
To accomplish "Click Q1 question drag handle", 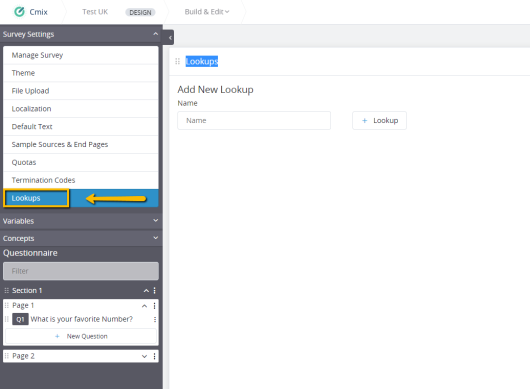I will coord(6,319).
